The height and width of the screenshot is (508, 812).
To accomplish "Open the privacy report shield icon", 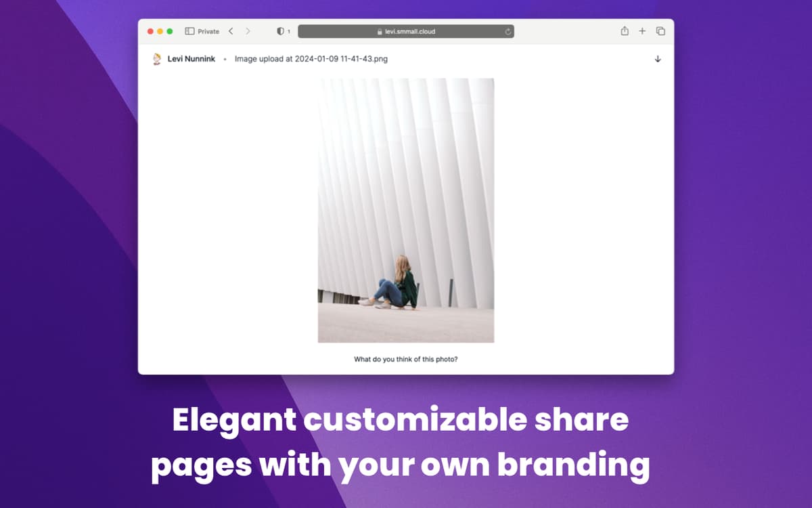I will 281,31.
